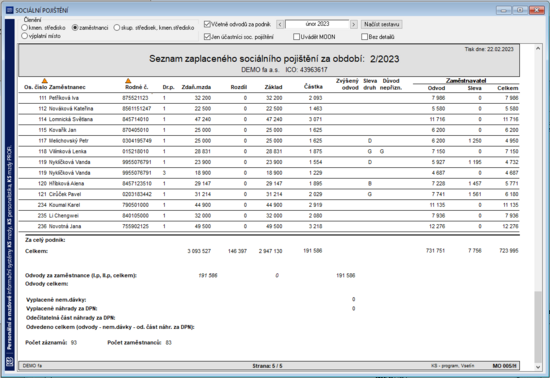
Task: Click the scrollbar down arrow
Action: [x=538, y=367]
